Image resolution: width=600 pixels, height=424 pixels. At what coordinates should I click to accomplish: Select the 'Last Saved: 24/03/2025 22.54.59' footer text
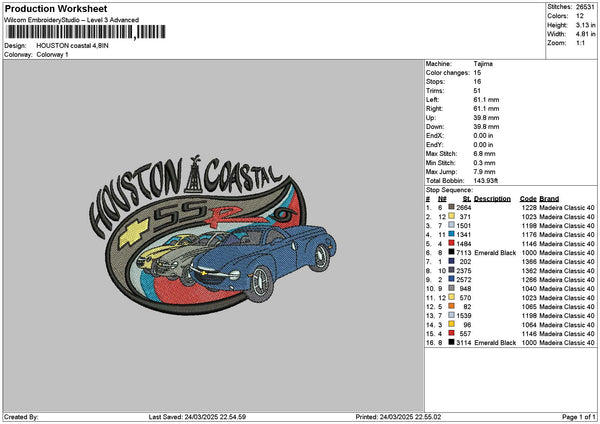tap(197, 417)
